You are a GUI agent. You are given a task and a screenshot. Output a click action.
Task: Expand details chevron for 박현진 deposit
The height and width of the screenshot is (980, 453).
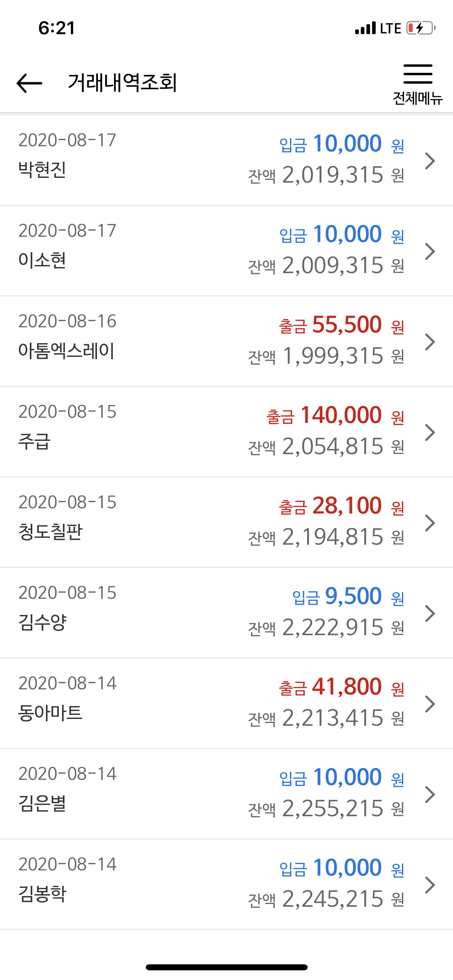pyautogui.click(x=430, y=161)
